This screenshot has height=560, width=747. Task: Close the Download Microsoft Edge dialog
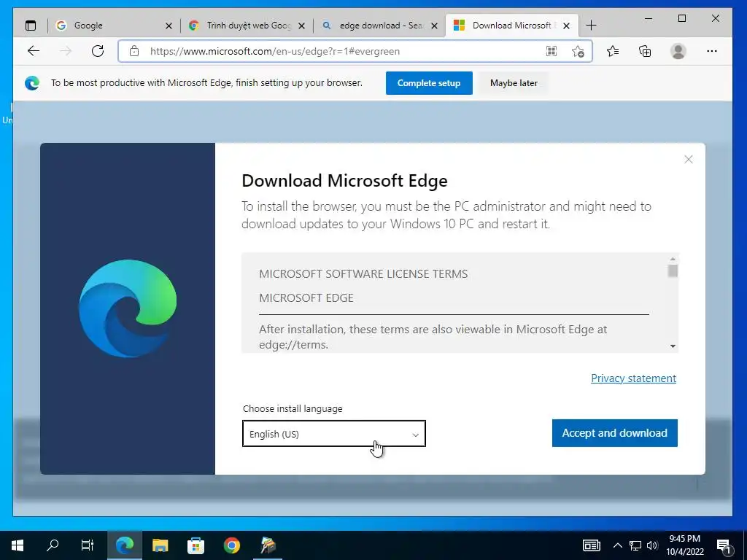(689, 159)
